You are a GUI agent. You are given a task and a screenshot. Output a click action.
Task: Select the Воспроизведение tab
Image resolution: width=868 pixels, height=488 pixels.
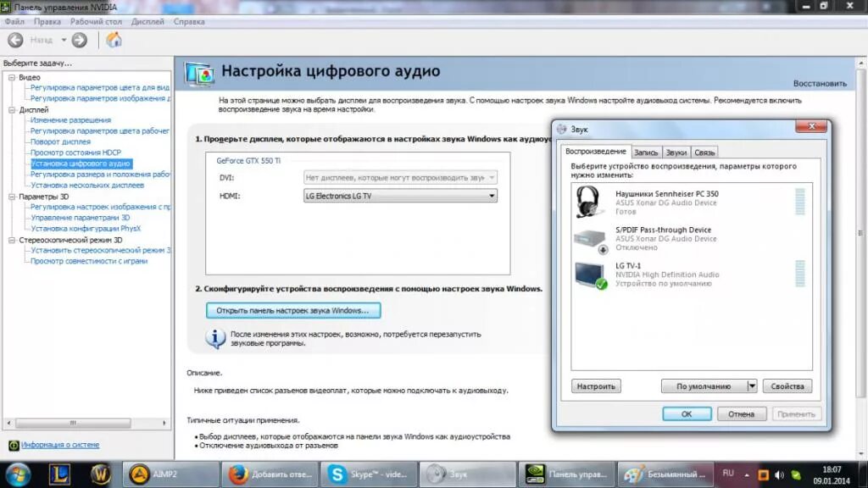pyautogui.click(x=596, y=151)
